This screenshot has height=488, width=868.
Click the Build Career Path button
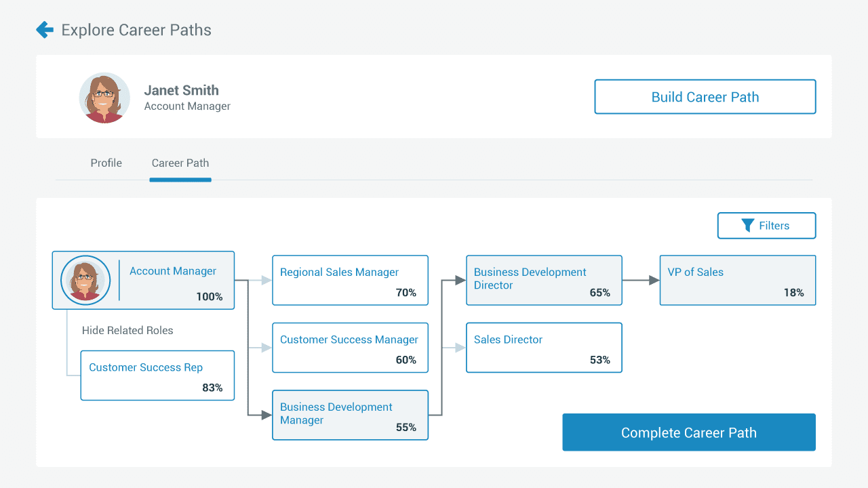pyautogui.click(x=705, y=96)
